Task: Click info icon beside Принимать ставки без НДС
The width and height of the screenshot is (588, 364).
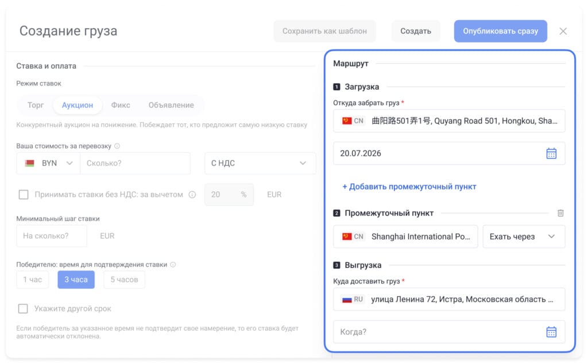Action: (192, 195)
